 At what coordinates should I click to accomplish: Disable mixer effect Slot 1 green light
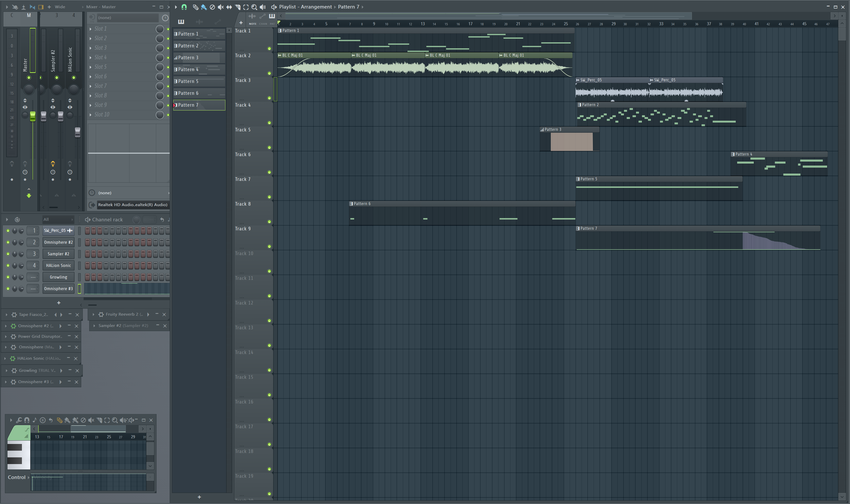(x=168, y=29)
